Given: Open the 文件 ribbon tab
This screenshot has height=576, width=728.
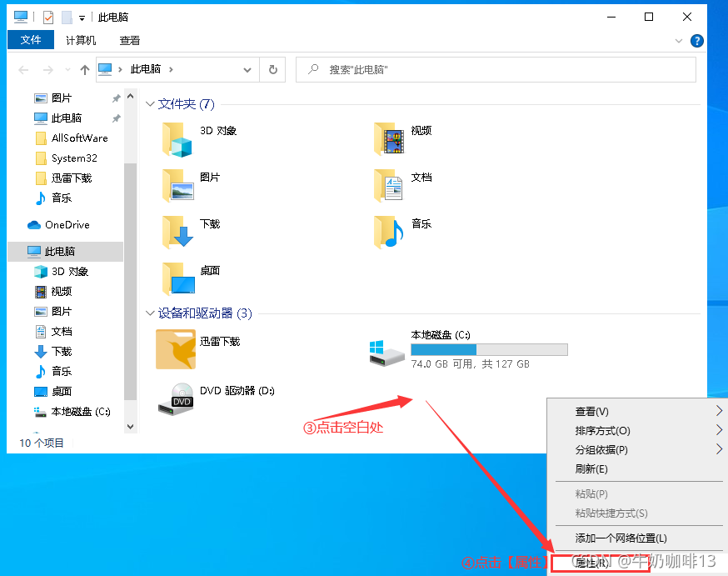Looking at the screenshot, I should pyautogui.click(x=31, y=40).
